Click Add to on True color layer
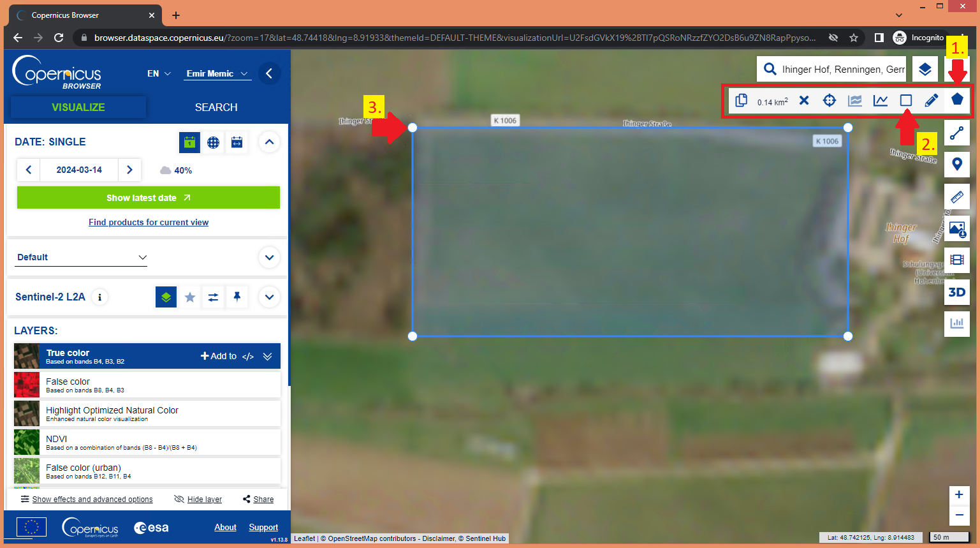The height and width of the screenshot is (548, 980). (219, 356)
